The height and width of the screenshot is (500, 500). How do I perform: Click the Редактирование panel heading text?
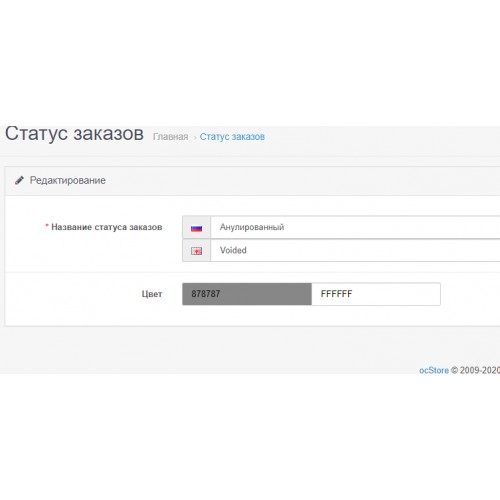coord(68,180)
